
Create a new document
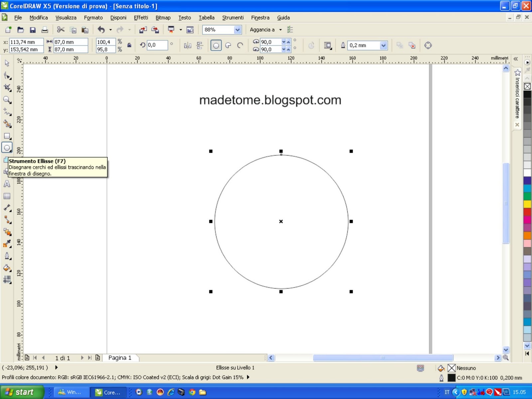(8, 30)
